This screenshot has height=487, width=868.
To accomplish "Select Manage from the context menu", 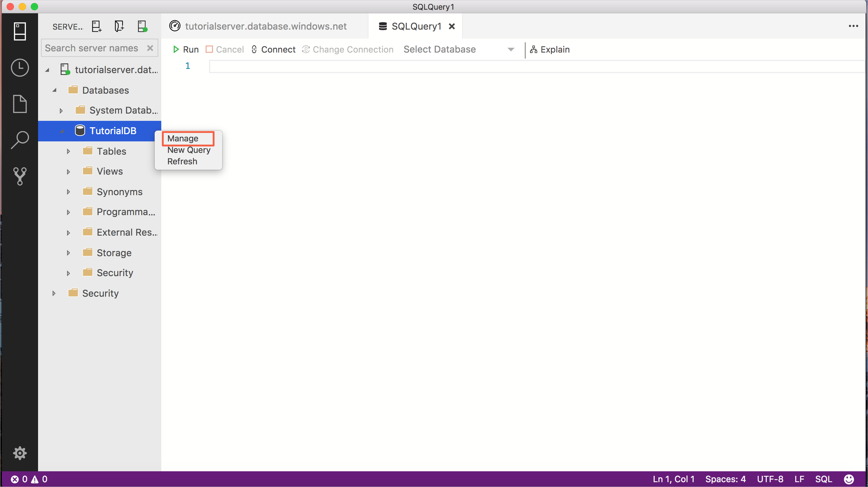I will [x=183, y=138].
